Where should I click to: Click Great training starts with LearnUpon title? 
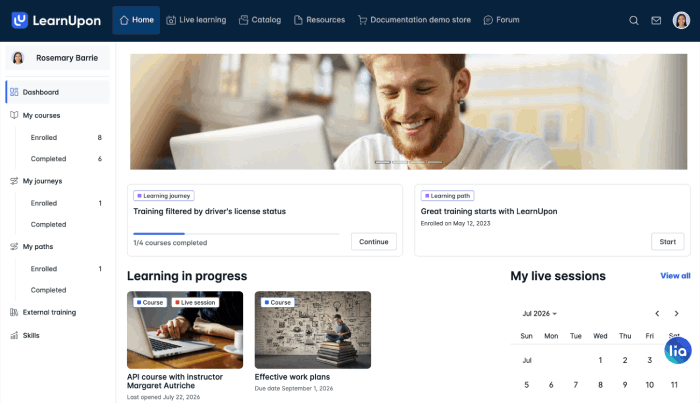click(x=489, y=211)
